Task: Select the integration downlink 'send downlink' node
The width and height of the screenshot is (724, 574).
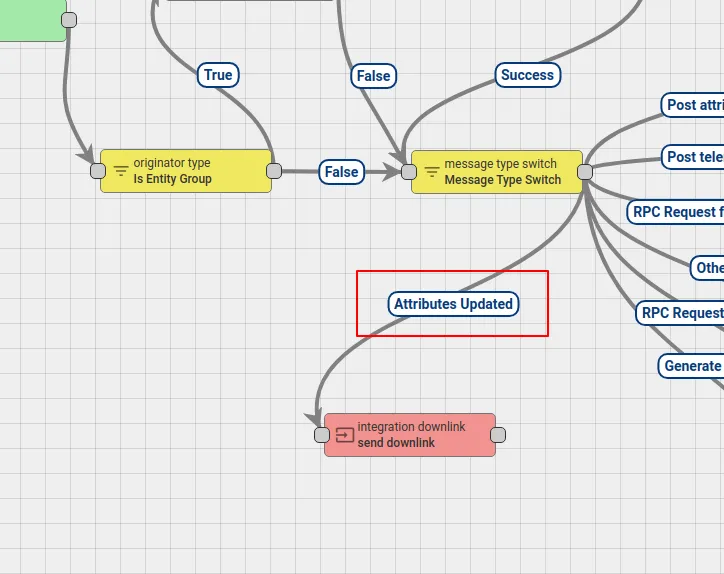Action: (410, 435)
